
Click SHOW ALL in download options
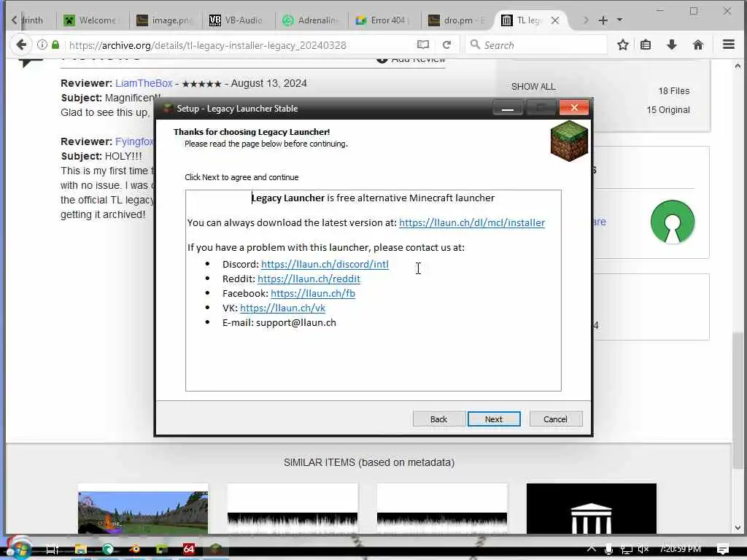[533, 87]
